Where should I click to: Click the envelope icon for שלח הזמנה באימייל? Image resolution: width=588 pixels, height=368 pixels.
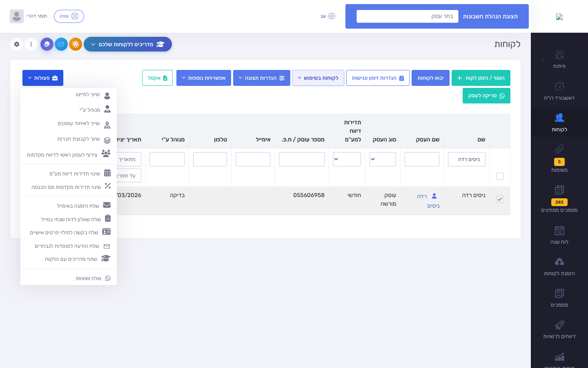(x=107, y=205)
